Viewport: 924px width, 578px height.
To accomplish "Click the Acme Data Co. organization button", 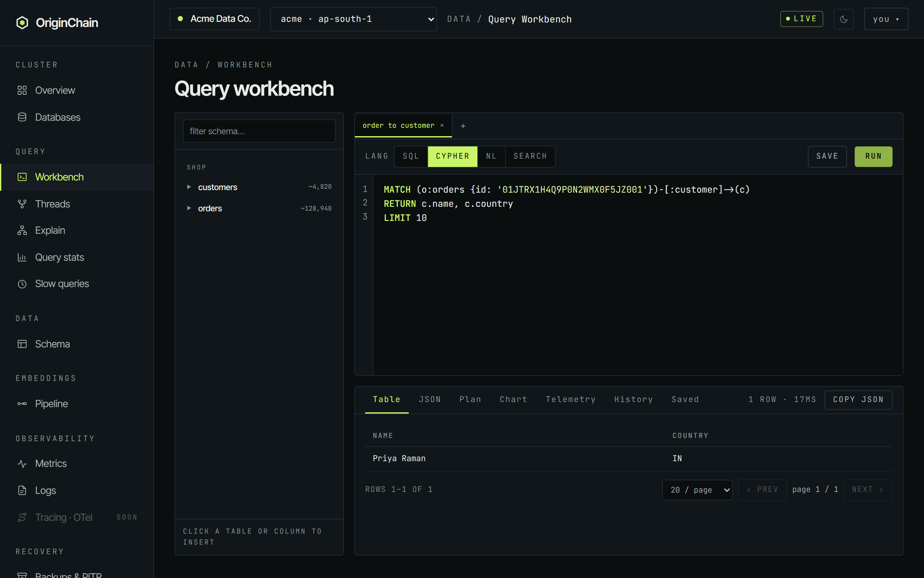I will click(x=214, y=19).
